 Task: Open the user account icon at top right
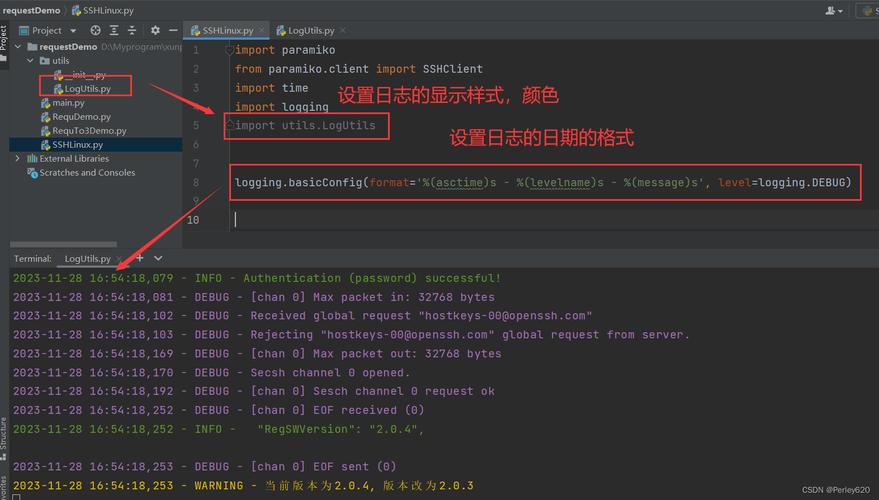tap(832, 10)
